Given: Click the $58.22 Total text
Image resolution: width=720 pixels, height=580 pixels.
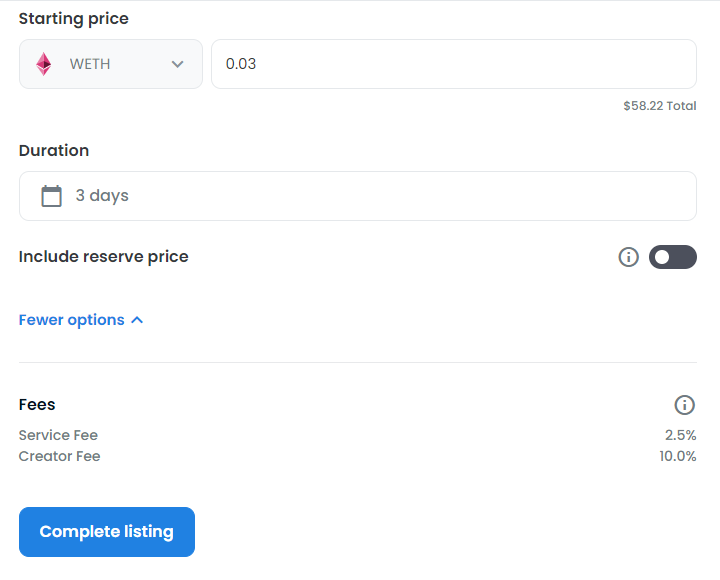Looking at the screenshot, I should [660, 106].
